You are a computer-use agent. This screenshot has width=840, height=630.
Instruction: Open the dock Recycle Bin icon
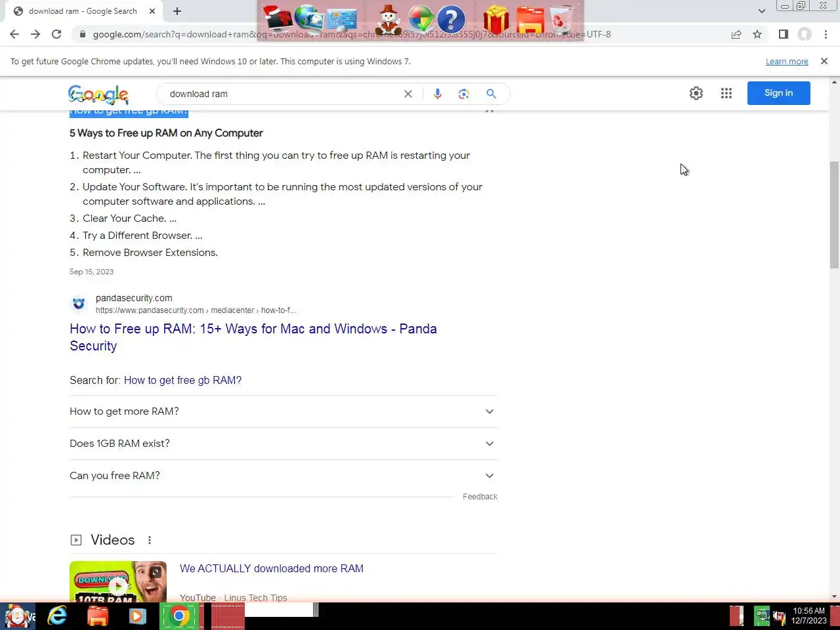click(x=561, y=20)
